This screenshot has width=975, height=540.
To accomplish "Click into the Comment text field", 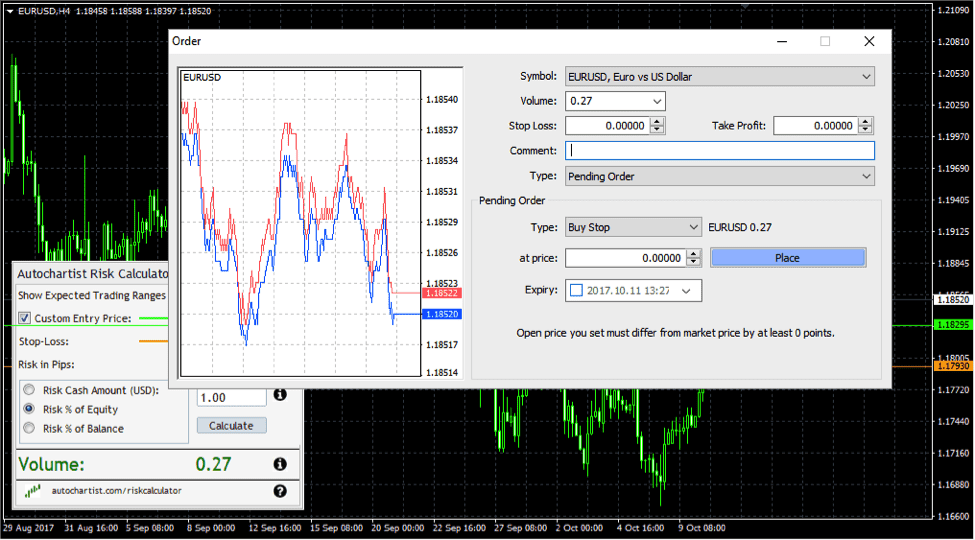I will (720, 151).
